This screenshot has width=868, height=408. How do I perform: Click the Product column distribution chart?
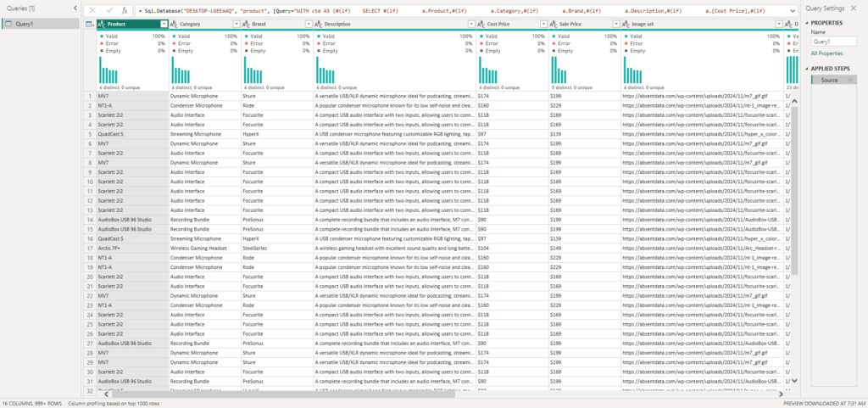(x=108, y=70)
